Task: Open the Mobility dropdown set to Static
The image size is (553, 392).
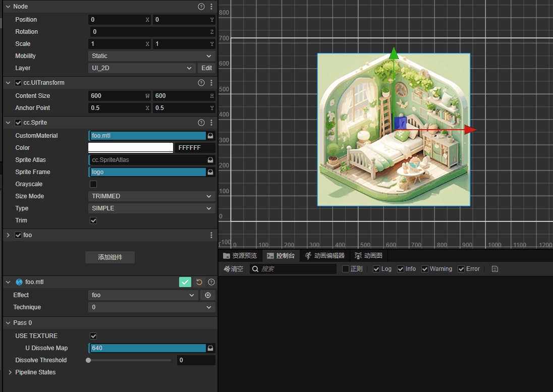Action: click(151, 55)
